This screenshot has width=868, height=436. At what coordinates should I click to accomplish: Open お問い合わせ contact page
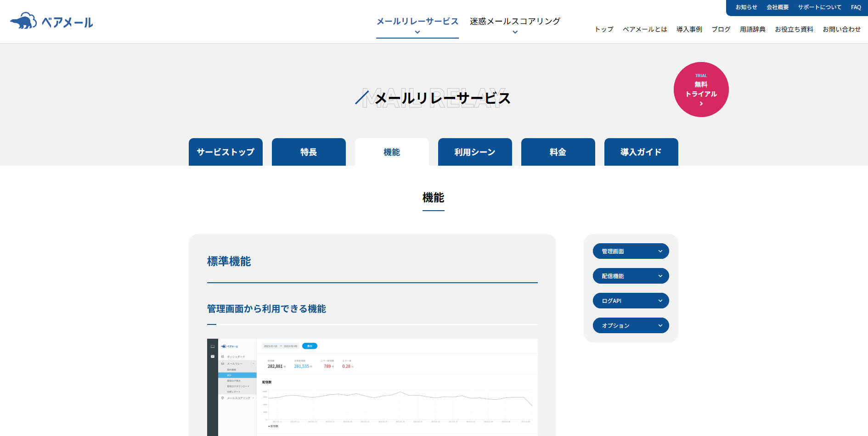tap(842, 29)
